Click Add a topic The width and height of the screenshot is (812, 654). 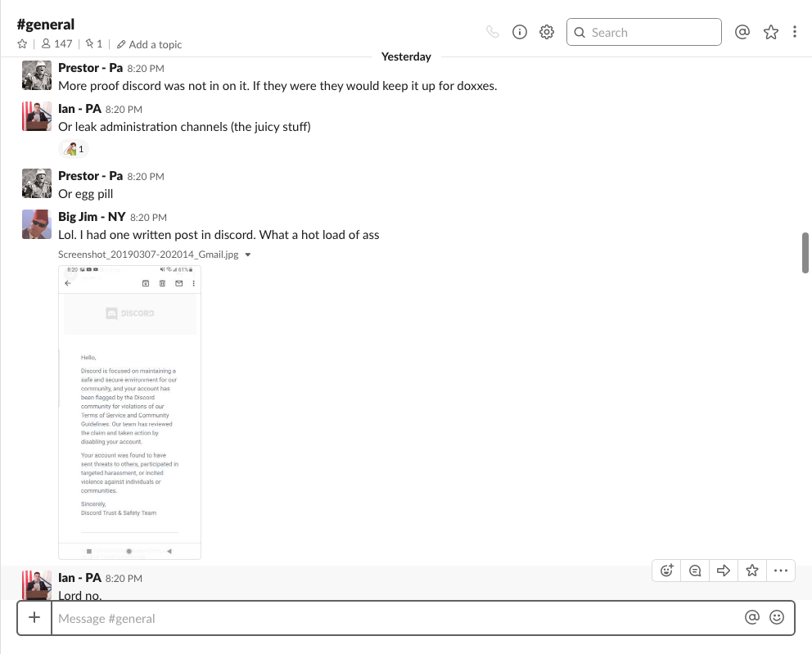coord(149,44)
